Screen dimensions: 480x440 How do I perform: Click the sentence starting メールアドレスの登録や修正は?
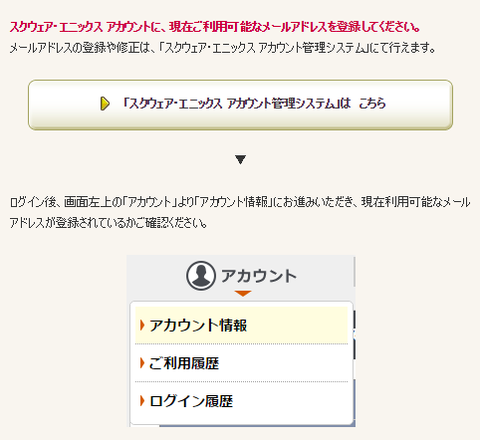[x=223, y=48]
